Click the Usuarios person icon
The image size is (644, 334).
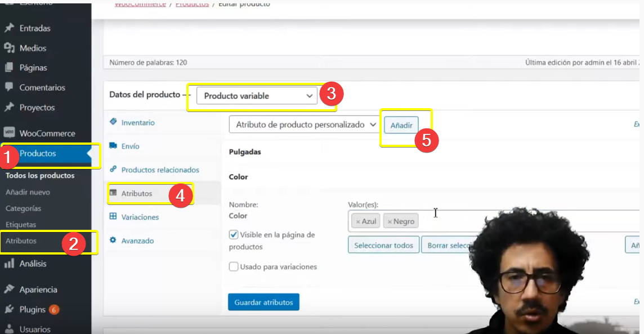tap(9, 329)
